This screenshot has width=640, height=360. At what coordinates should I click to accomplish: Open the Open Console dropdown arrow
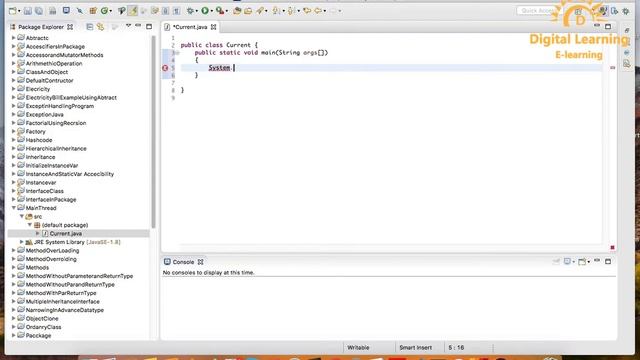588,262
